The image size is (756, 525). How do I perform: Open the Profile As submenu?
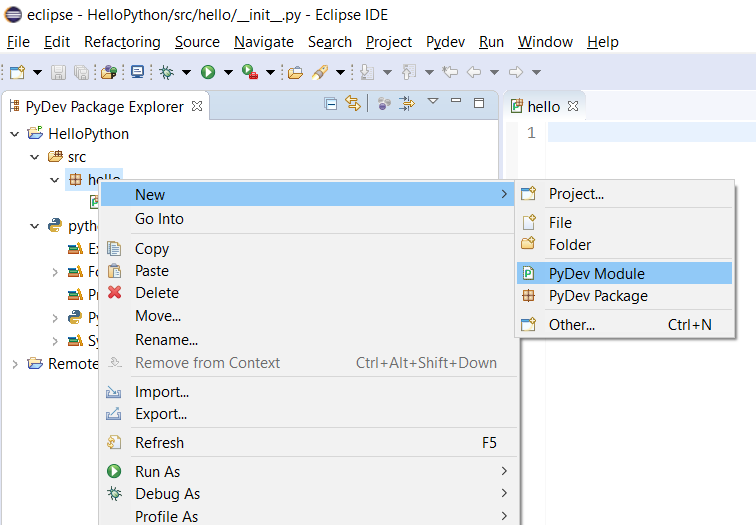[x=309, y=516]
